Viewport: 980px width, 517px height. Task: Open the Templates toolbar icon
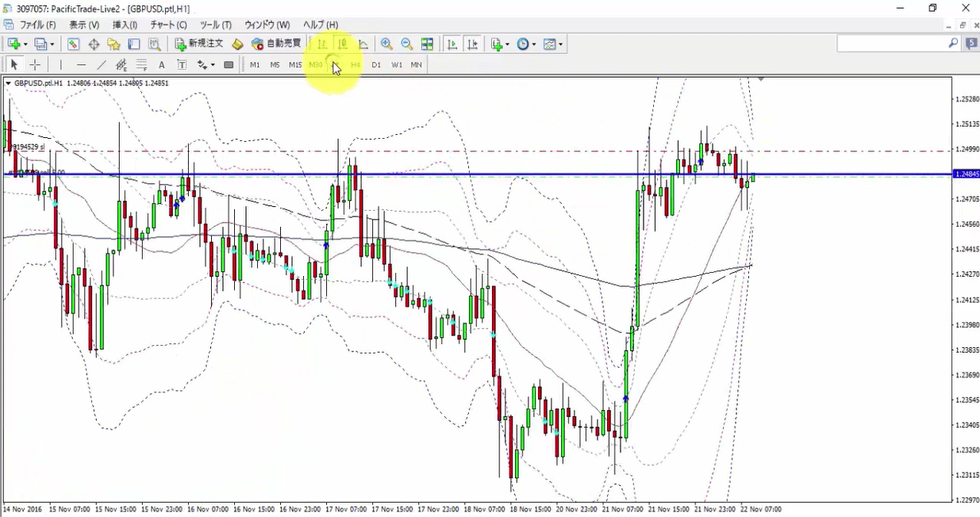549,44
